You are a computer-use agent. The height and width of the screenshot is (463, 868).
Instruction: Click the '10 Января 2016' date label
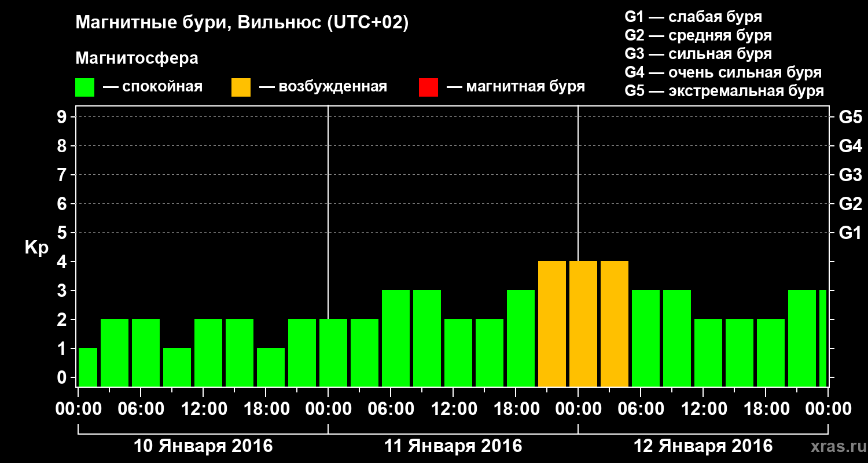point(203,446)
